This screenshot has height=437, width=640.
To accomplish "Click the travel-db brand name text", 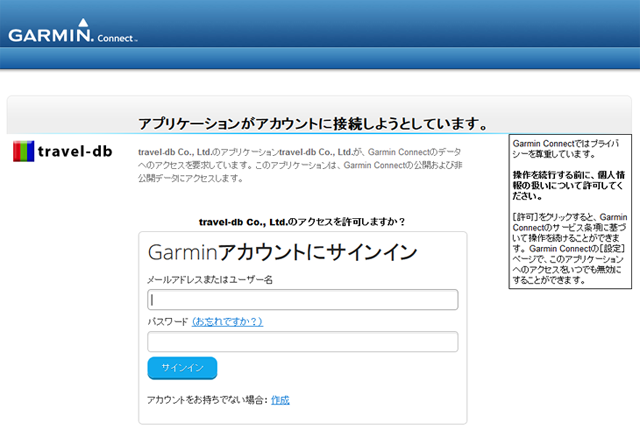I will 75,151.
